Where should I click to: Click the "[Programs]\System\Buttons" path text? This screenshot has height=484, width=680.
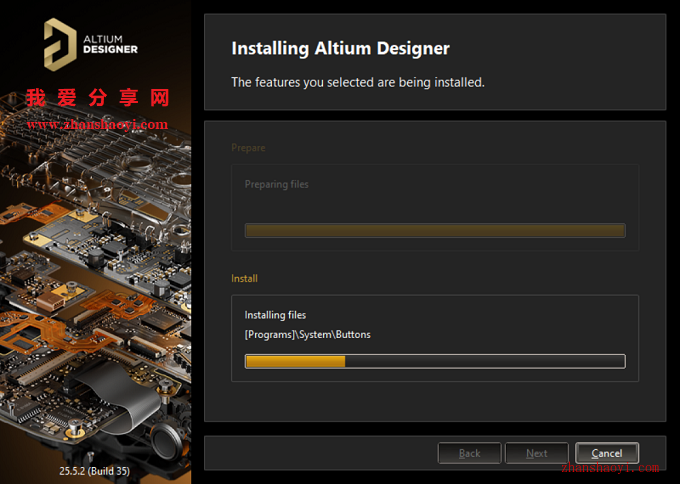[x=307, y=335]
